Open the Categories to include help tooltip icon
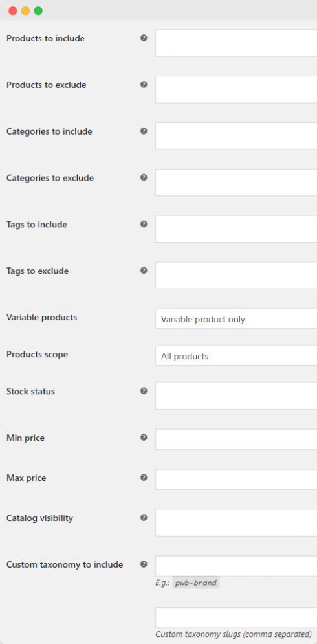Screen dimensions: 317x644 click(144, 131)
